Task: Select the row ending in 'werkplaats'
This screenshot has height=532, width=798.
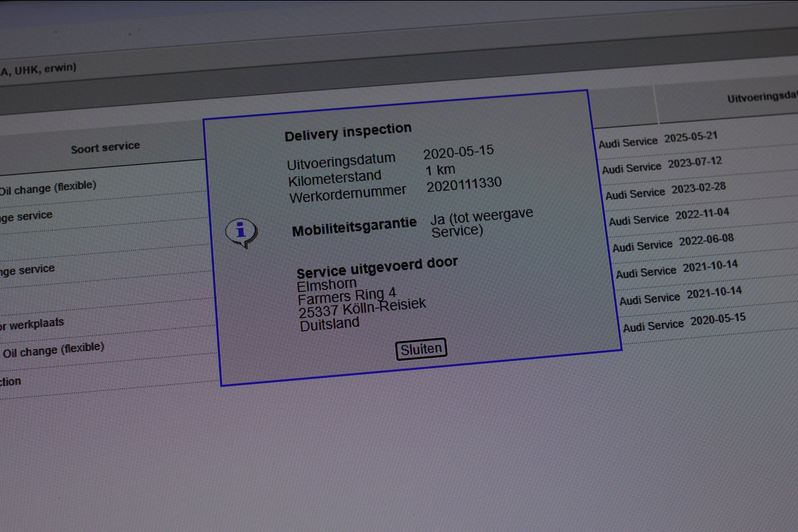Action: [x=32, y=325]
